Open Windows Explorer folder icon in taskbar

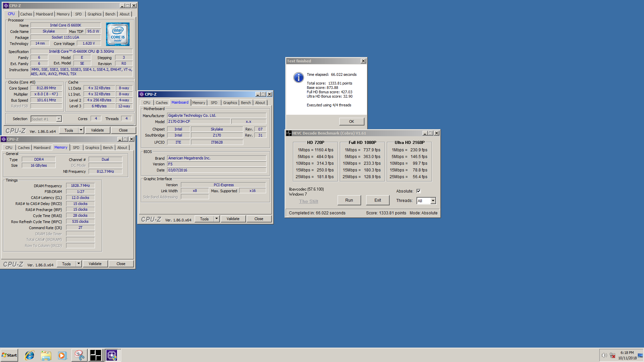[46, 355]
